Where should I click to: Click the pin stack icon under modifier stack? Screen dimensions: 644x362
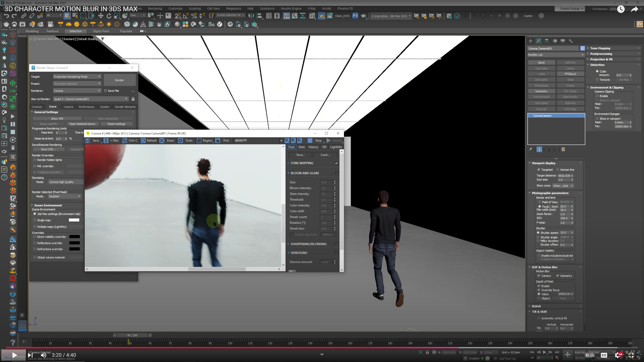pyautogui.click(x=530, y=149)
